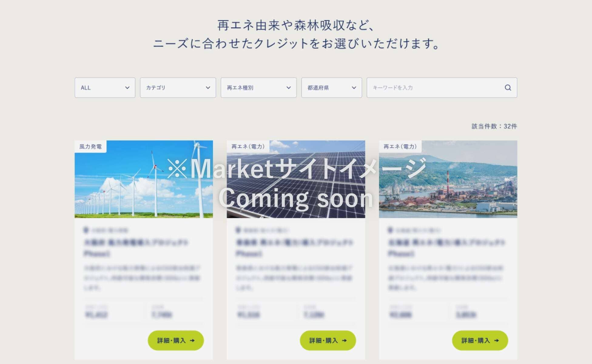Click location pin icon on third card

click(390, 230)
